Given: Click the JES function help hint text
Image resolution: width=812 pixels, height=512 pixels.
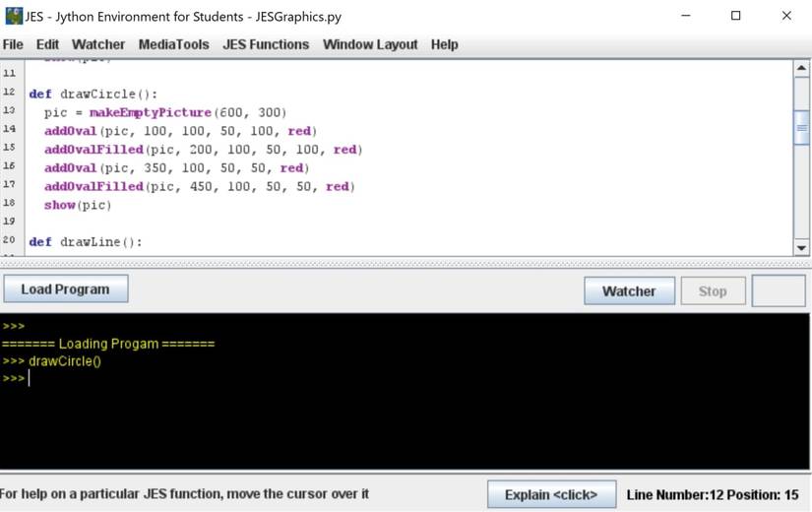Looking at the screenshot, I should 184,494.
